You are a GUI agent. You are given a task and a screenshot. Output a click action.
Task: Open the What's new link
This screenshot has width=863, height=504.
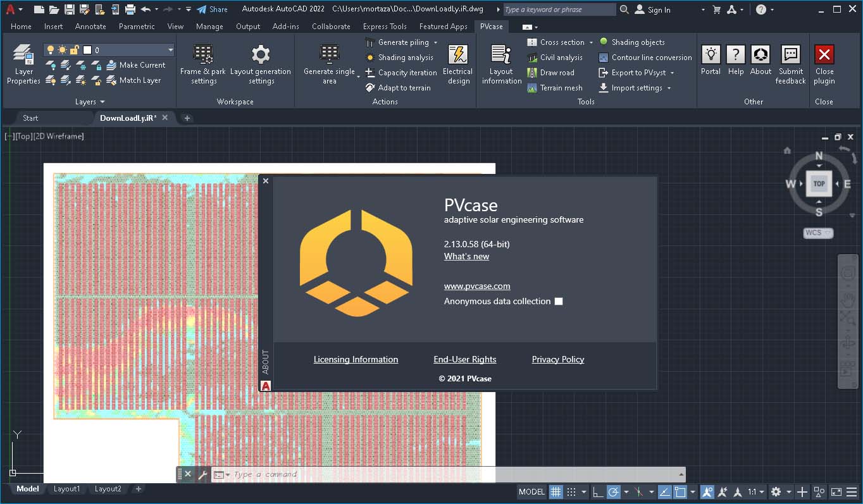pyautogui.click(x=466, y=256)
